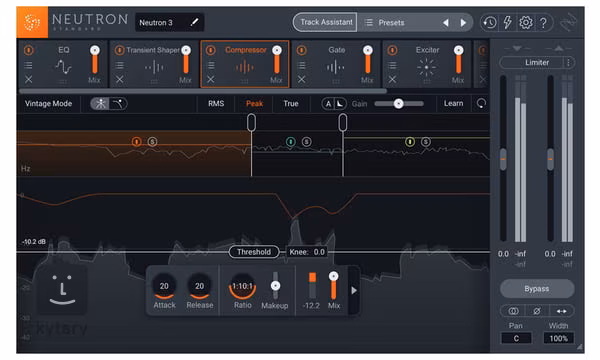Screen dimensions: 600x360
Task: Select the Compressor module
Action: pos(245,64)
